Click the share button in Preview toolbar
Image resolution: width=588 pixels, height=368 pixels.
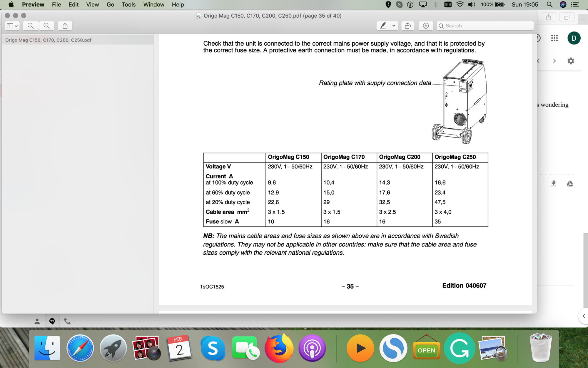[65, 26]
